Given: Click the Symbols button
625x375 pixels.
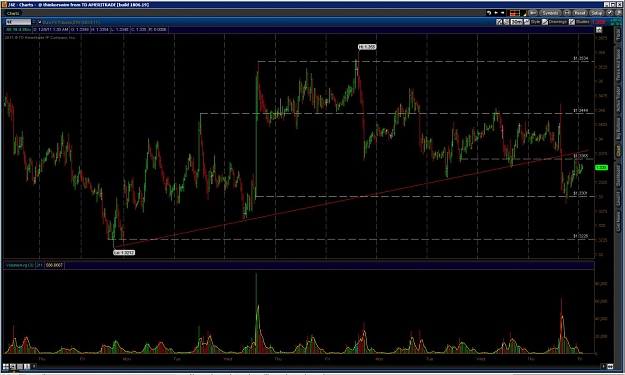Looking at the screenshot, I should (x=550, y=13).
